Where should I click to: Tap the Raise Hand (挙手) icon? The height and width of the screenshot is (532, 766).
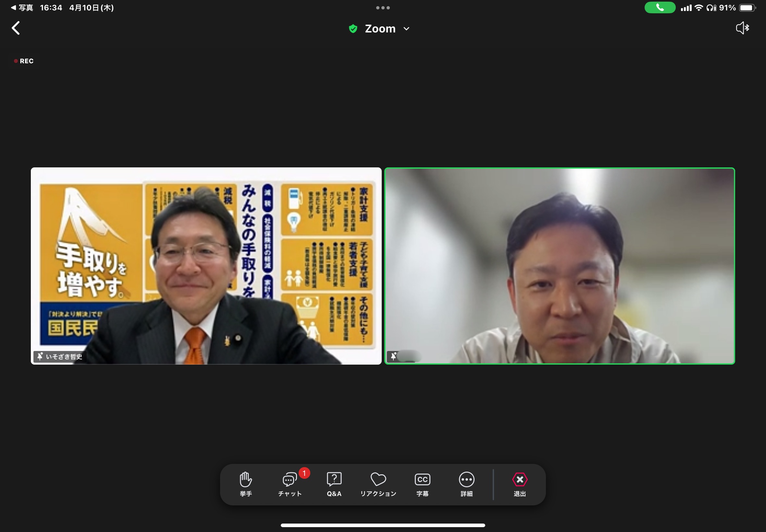coord(246,480)
